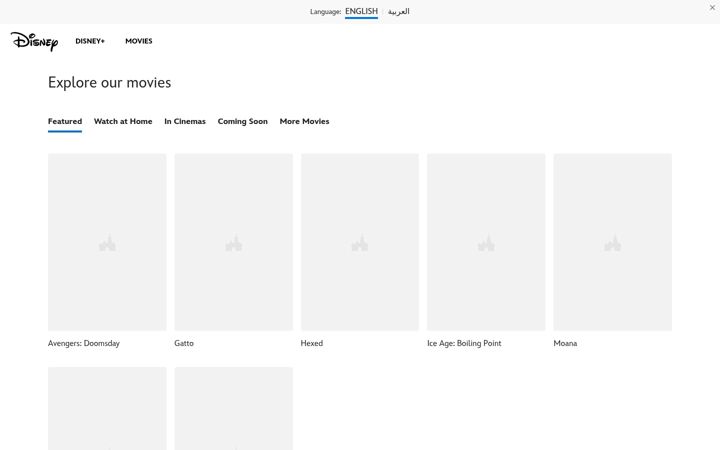Switch language to العربية
This screenshot has height=450, width=720.
click(x=399, y=11)
